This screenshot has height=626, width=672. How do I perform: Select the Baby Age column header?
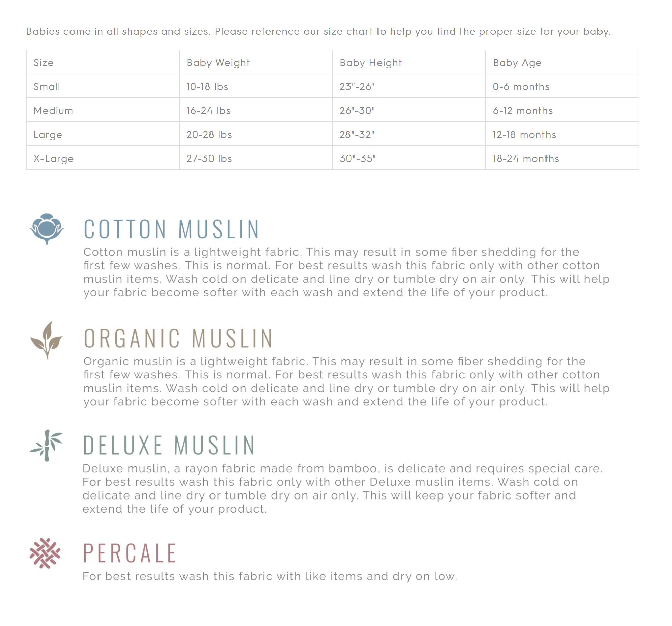(x=517, y=63)
